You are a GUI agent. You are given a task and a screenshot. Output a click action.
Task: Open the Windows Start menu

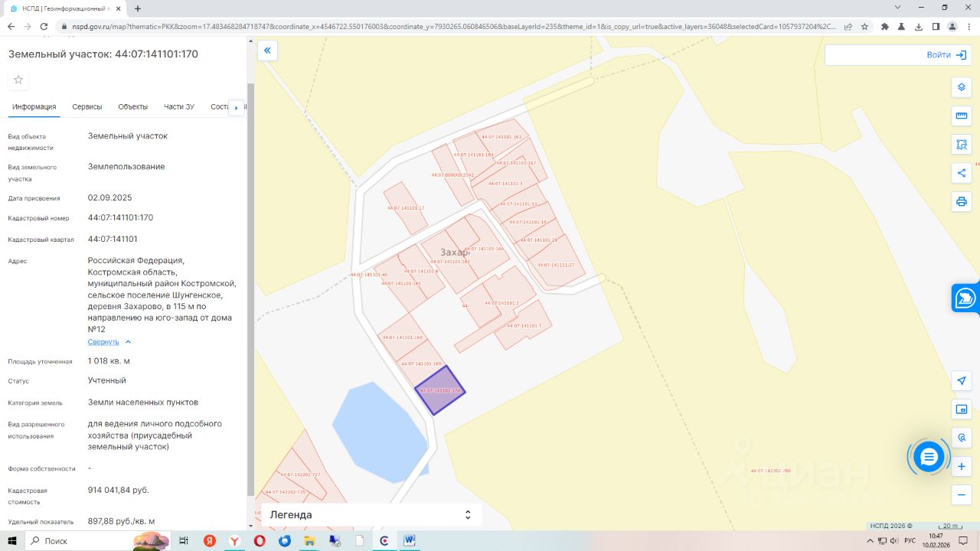click(12, 541)
